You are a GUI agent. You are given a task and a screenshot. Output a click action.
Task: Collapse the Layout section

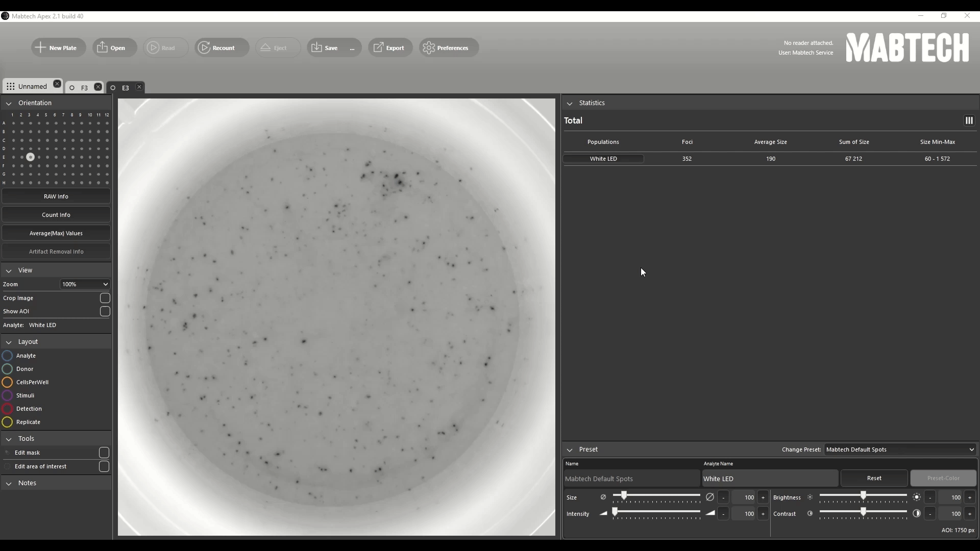click(8, 342)
